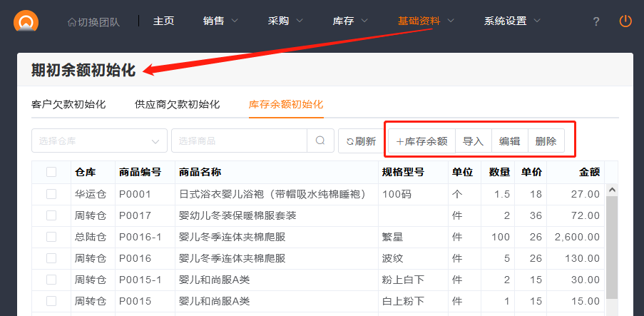Click the help question mark icon
This screenshot has height=316, width=644.
596,21
